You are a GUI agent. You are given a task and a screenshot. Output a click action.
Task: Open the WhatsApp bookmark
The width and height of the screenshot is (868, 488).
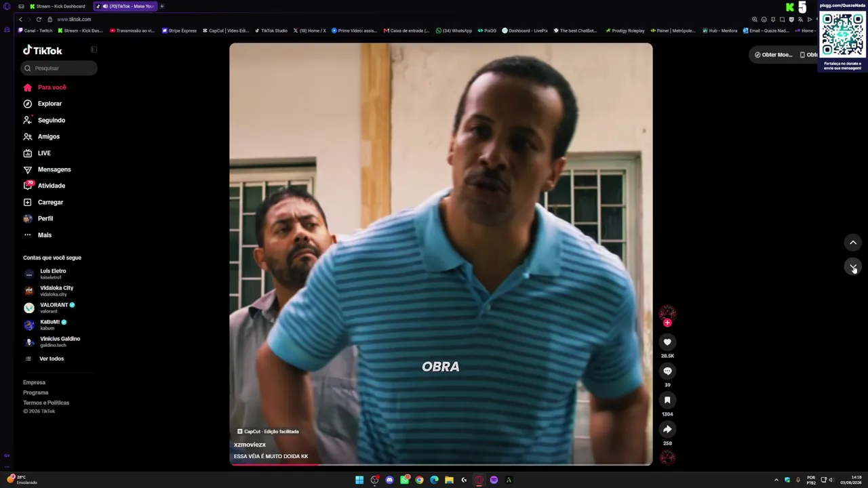tap(454, 30)
